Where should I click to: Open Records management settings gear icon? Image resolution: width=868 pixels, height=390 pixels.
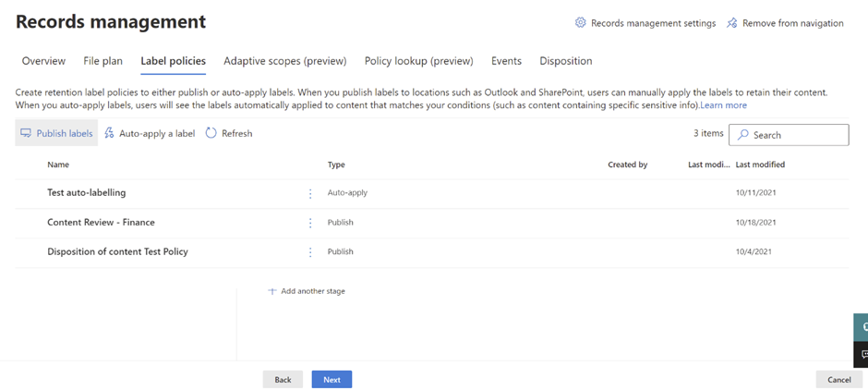[581, 23]
